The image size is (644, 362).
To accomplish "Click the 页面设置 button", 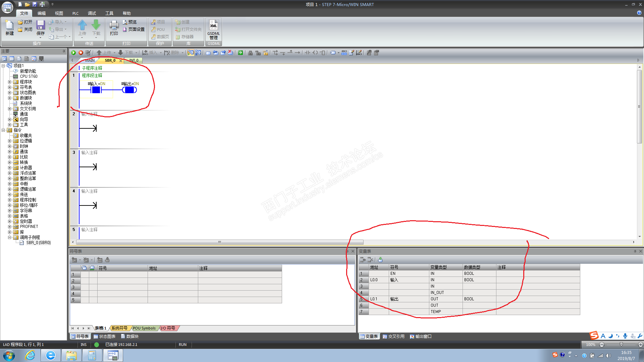I will pos(134,29).
